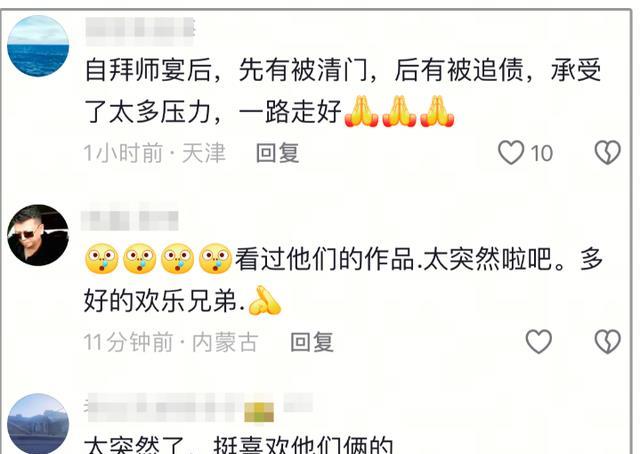Click the 1小时前 · 天津 timestamp

point(155,153)
